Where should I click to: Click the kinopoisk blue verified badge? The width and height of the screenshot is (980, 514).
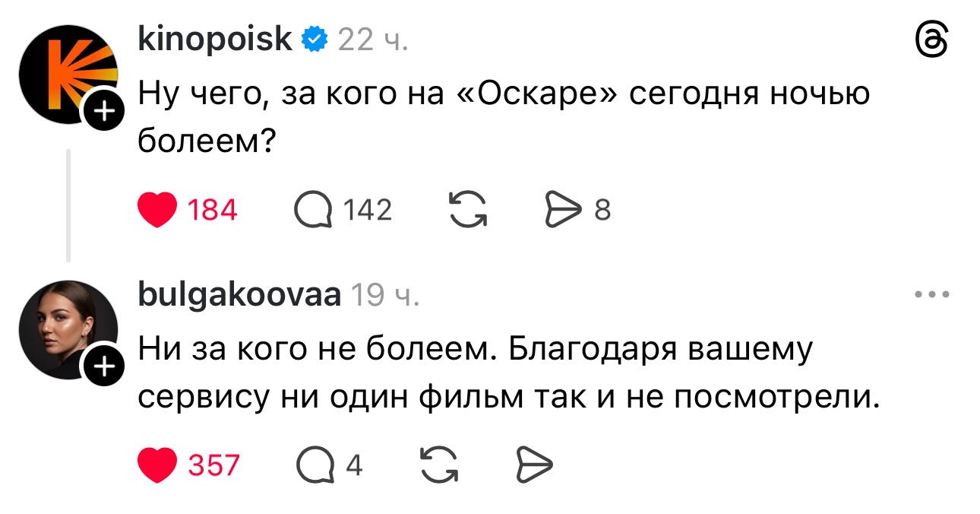pos(315,39)
